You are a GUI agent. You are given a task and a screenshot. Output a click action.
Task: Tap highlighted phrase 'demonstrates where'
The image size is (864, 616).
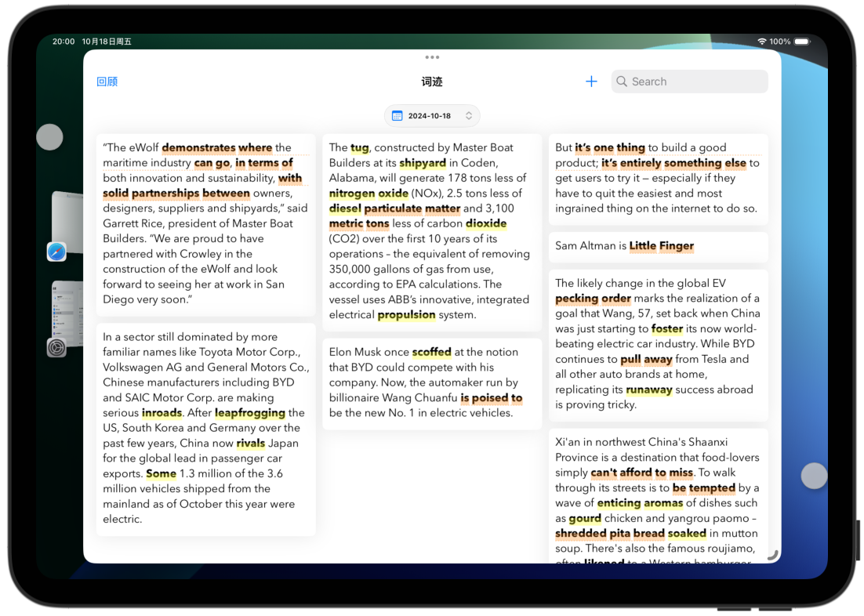[x=217, y=147]
